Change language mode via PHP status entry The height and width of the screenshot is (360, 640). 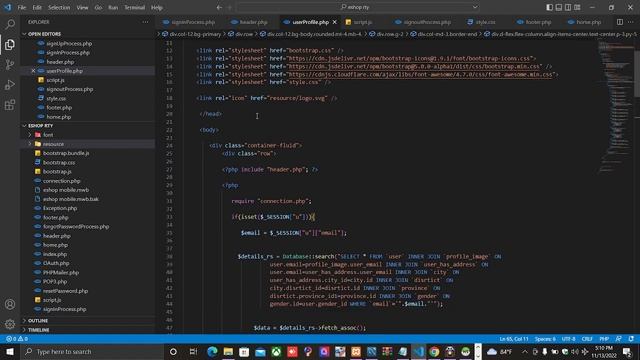[x=604, y=339]
